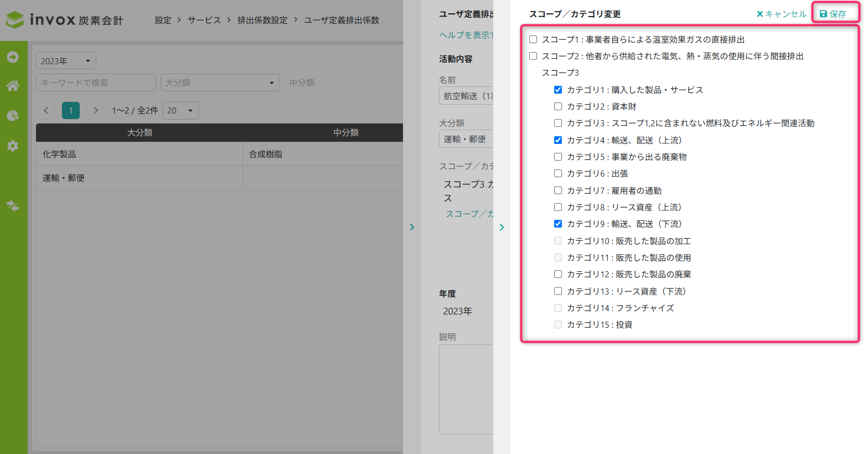Open the 2023年 year dropdown
Screen dimensions: 868x454
(x=66, y=61)
